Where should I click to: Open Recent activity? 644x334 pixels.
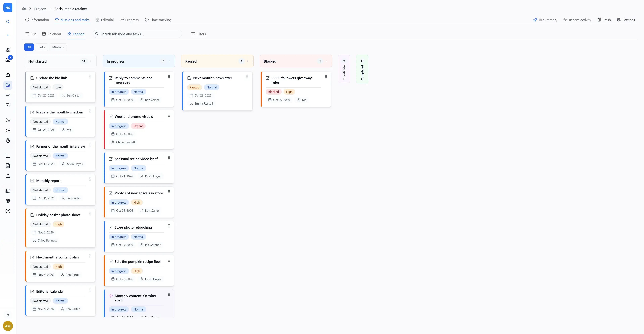pos(577,20)
